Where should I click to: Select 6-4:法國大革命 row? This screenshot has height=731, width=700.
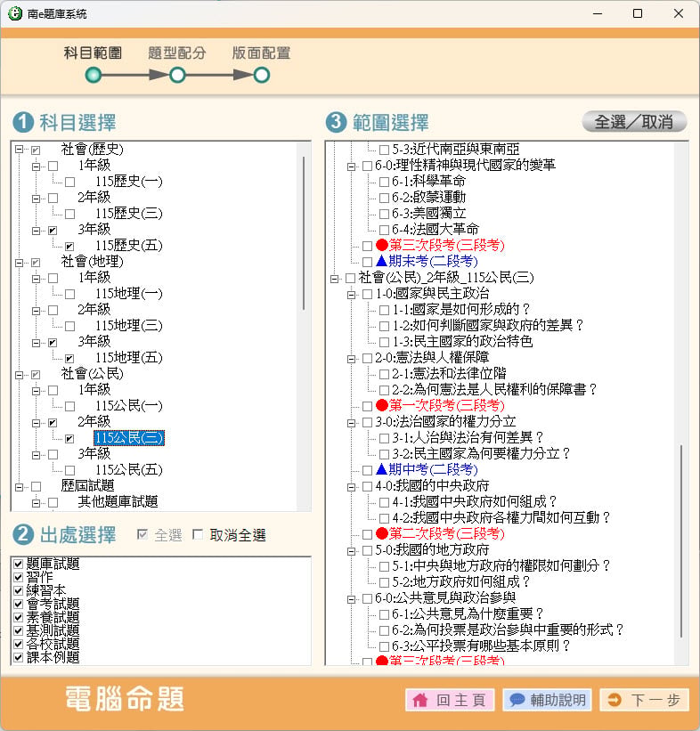point(435,230)
